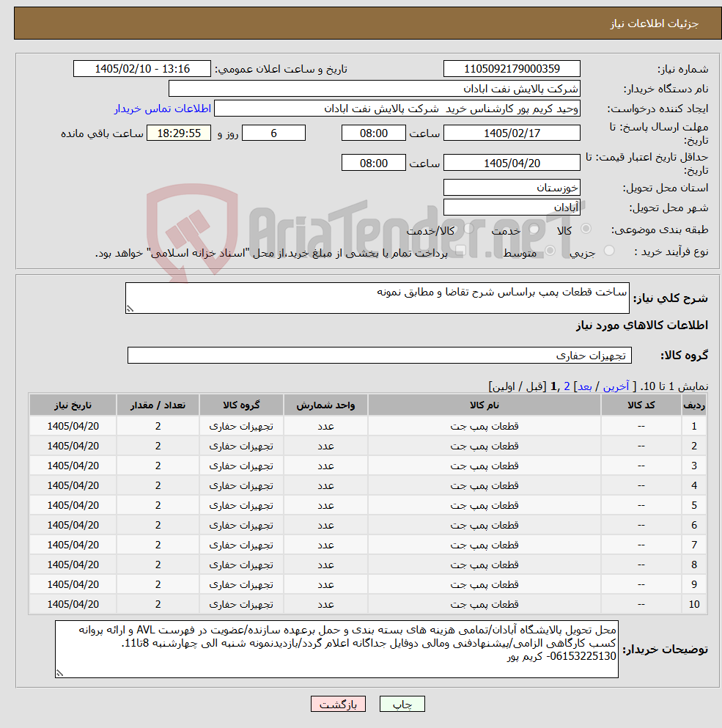Click the date 1405/04/20 in row 2

tap(73, 446)
